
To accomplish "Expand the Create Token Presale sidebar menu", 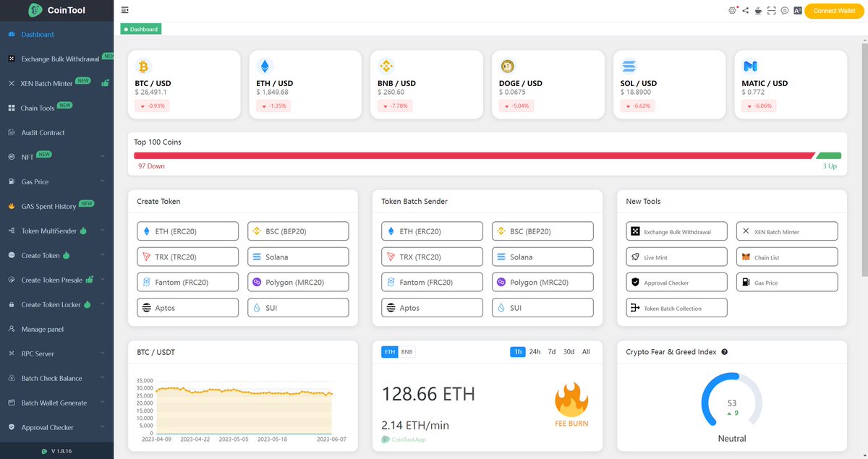I will [x=56, y=280].
